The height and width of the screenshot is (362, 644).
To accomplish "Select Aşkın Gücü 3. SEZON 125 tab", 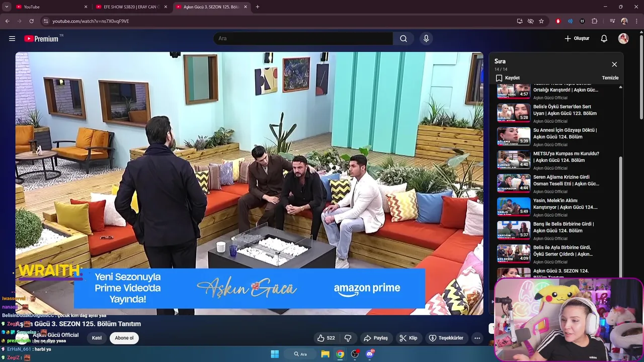I will pyautogui.click(x=211, y=7).
